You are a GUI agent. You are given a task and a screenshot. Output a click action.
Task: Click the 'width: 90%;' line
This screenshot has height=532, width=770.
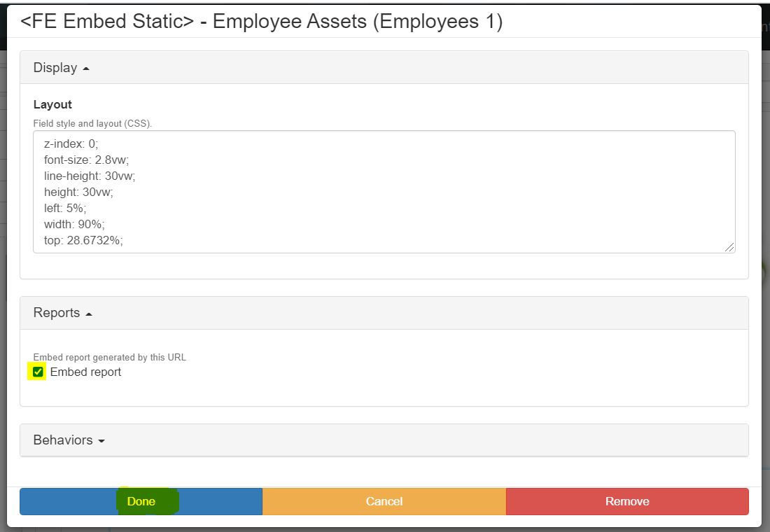point(74,224)
